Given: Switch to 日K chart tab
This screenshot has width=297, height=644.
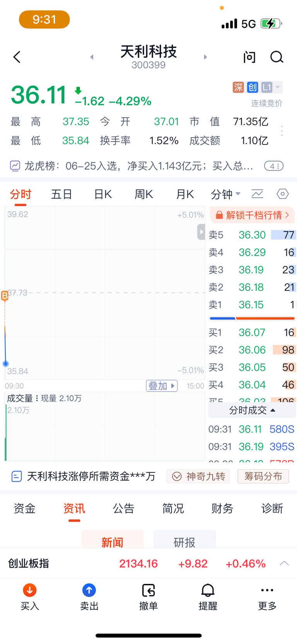Looking at the screenshot, I should [103, 194].
